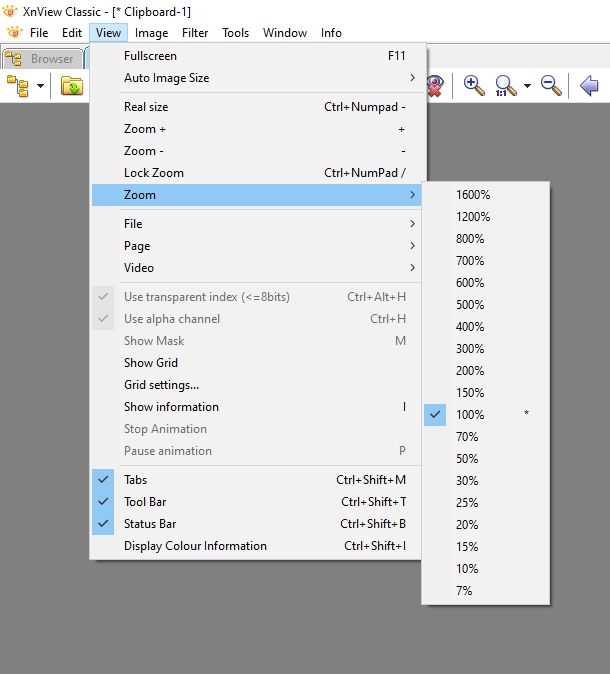Click the highlighted Zoom submenu entry
610x674 pixels.
pos(257,195)
